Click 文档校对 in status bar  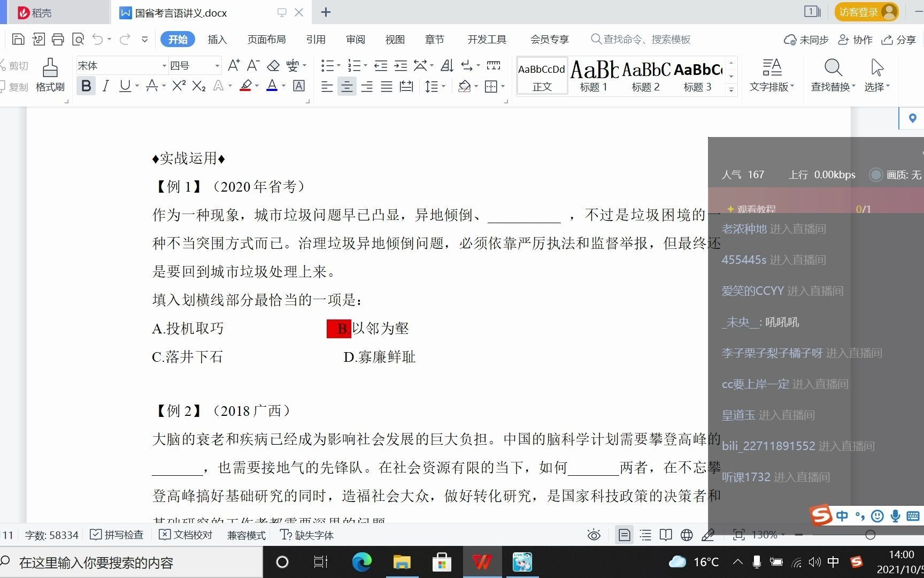click(186, 535)
